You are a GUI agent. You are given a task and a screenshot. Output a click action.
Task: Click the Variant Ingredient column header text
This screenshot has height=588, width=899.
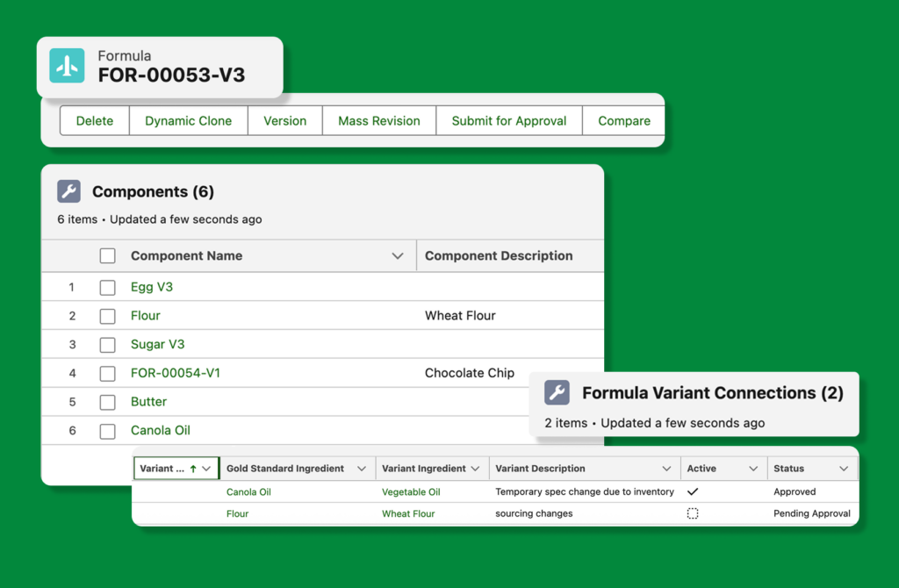click(424, 469)
